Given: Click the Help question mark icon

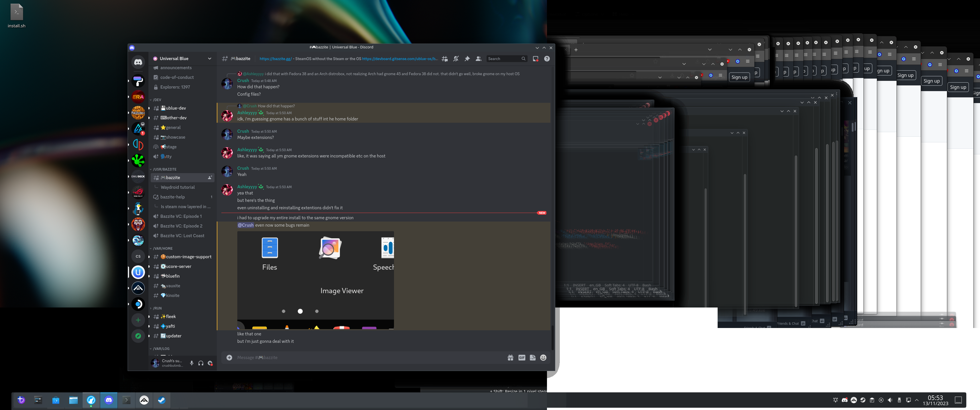Looking at the screenshot, I should [x=547, y=59].
